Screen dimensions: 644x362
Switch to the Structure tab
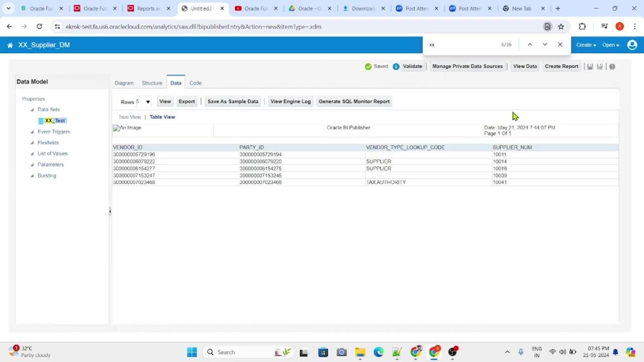[x=152, y=83]
